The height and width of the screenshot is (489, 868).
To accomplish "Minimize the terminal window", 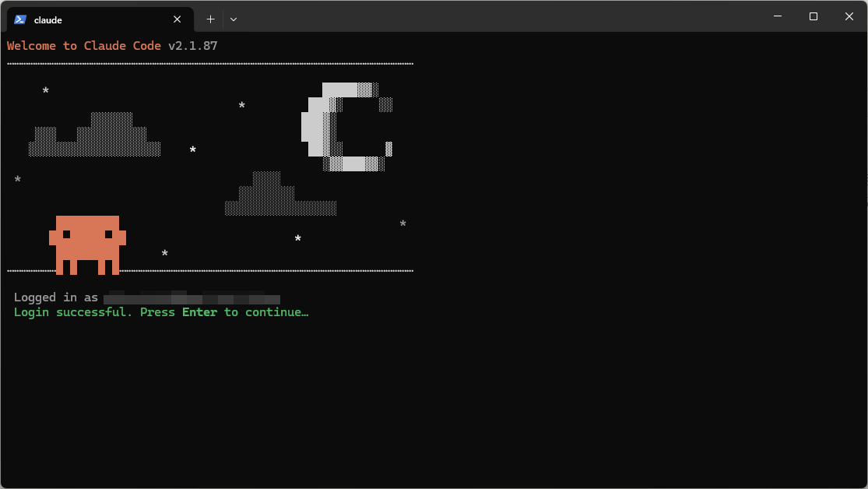I will point(777,16).
